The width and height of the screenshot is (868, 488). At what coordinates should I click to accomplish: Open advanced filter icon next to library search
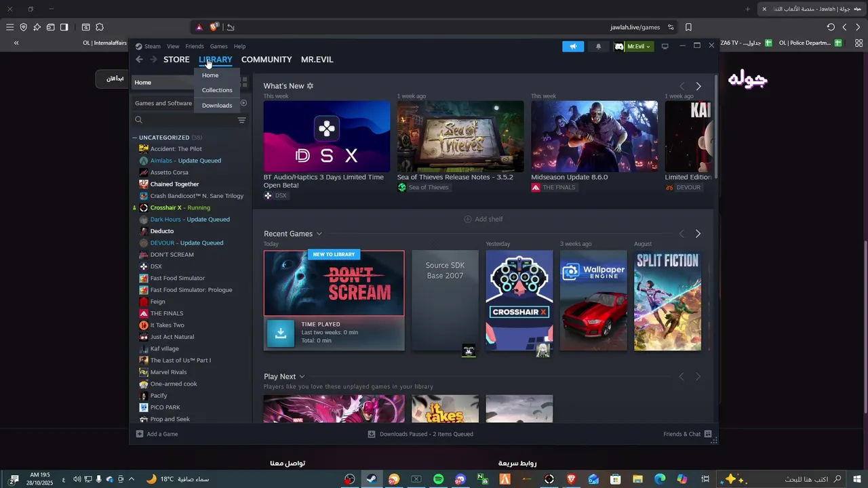(x=241, y=120)
